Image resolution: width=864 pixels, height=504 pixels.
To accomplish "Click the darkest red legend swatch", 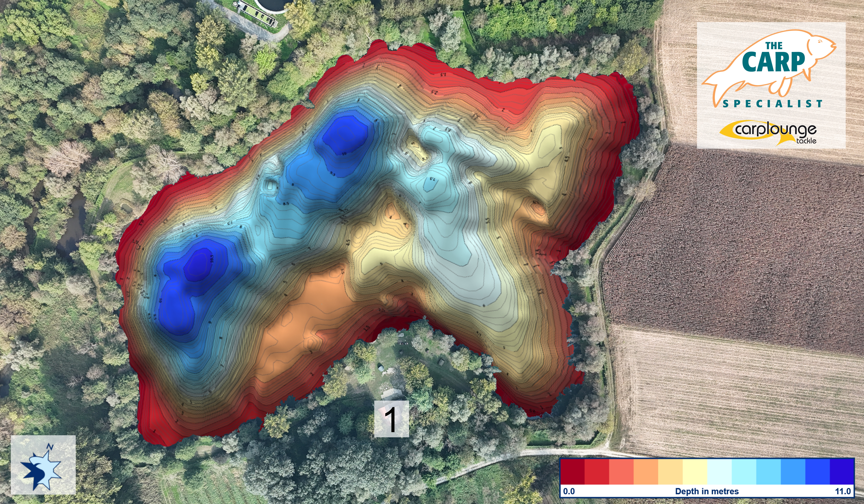I will click(572, 472).
